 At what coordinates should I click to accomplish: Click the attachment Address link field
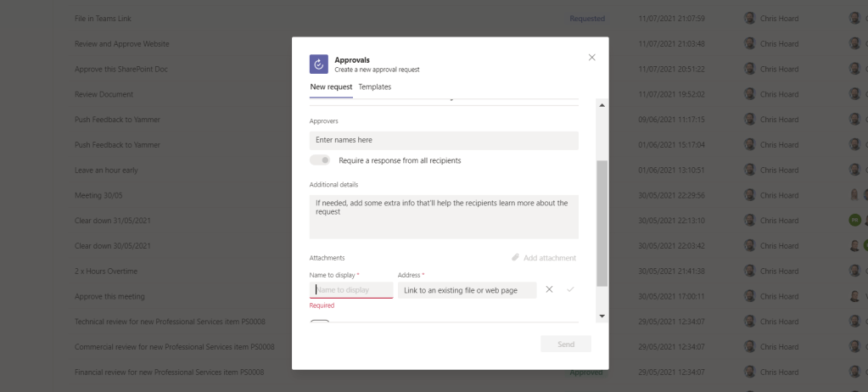(467, 290)
